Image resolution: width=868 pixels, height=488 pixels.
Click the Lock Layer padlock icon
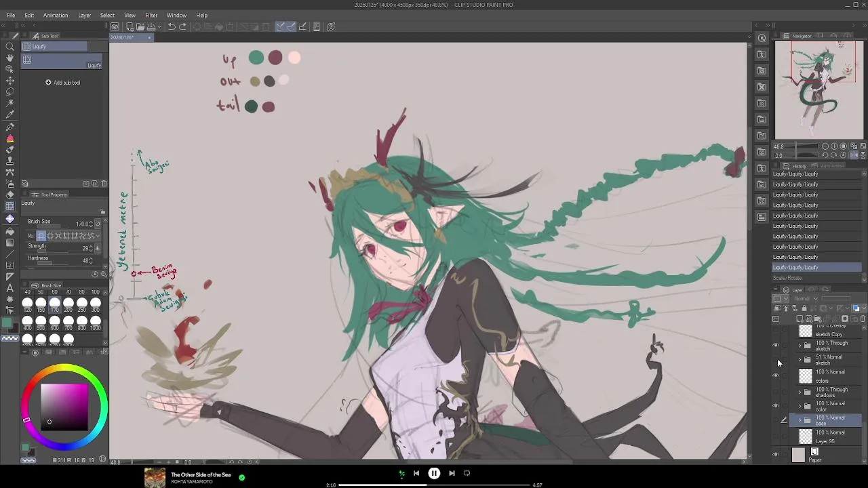click(x=804, y=308)
